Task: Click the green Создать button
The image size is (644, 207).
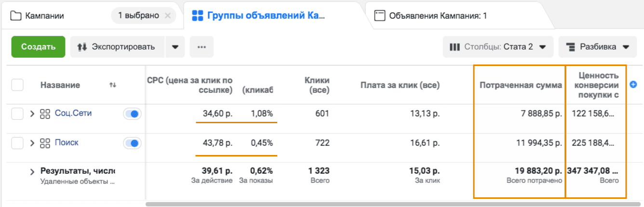Action: point(38,47)
